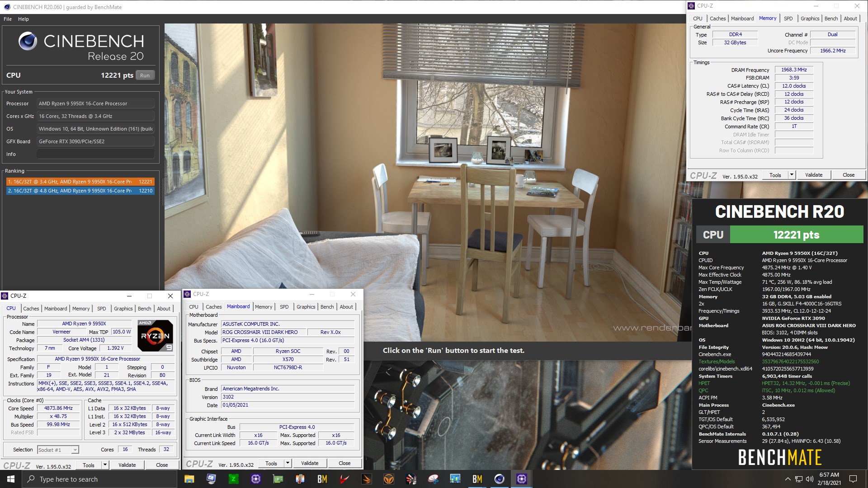Click the Core Speed 4873.86 MHz value
The image size is (868, 488).
pyautogui.click(x=58, y=408)
